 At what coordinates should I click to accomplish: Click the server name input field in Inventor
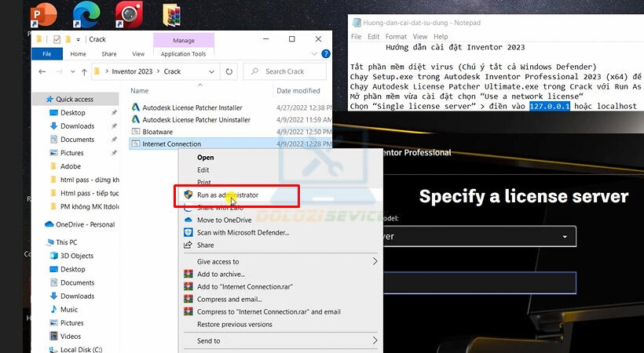click(x=479, y=282)
